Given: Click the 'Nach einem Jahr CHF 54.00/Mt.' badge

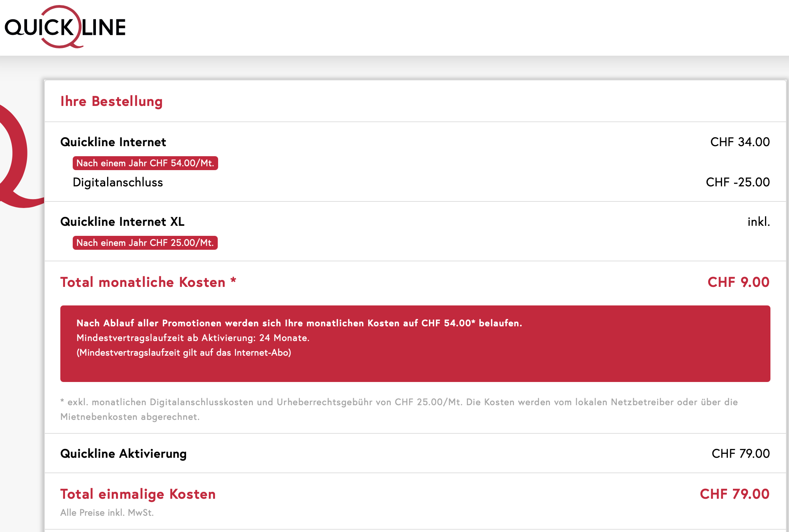Looking at the screenshot, I should click(145, 163).
